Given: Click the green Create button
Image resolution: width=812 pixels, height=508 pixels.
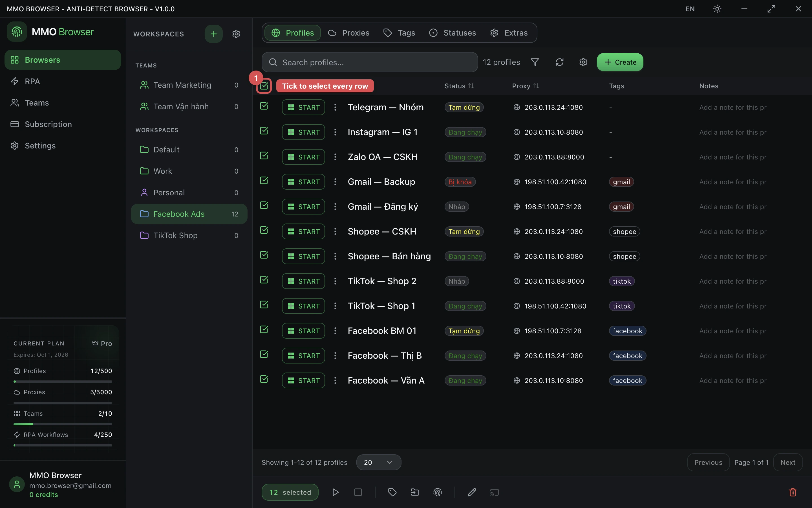Looking at the screenshot, I should tap(620, 62).
